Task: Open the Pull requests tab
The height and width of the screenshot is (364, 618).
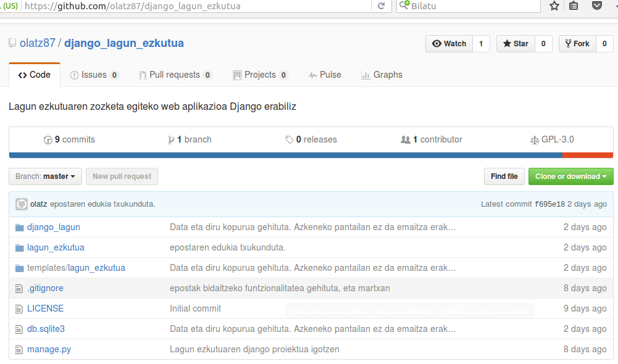Action: click(175, 75)
